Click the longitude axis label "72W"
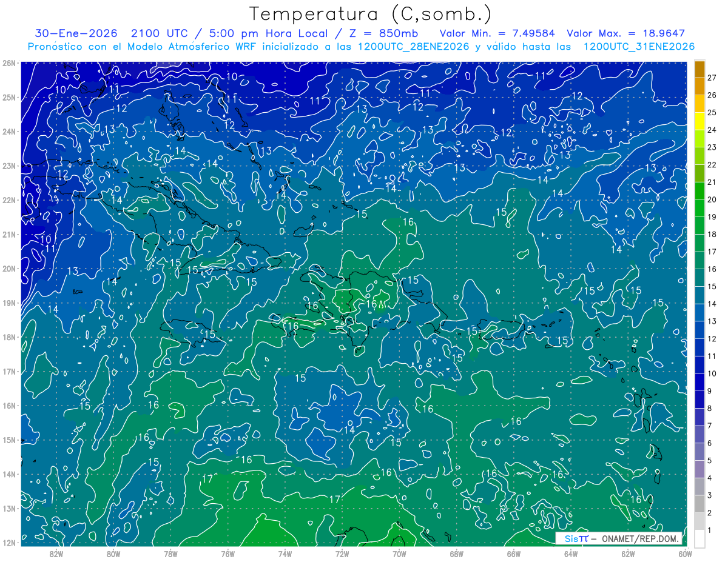Screen dimensions: 728x562 [342, 554]
